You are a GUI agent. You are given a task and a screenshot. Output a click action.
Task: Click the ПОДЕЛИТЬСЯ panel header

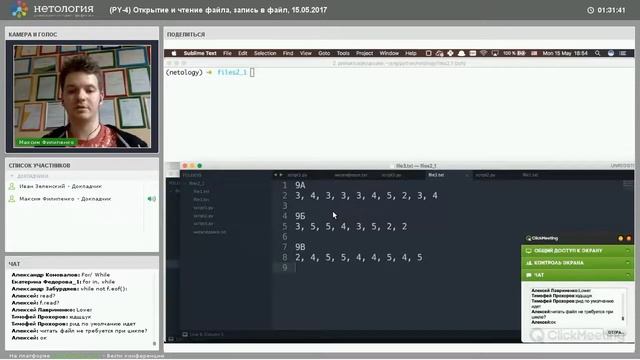pos(399,34)
